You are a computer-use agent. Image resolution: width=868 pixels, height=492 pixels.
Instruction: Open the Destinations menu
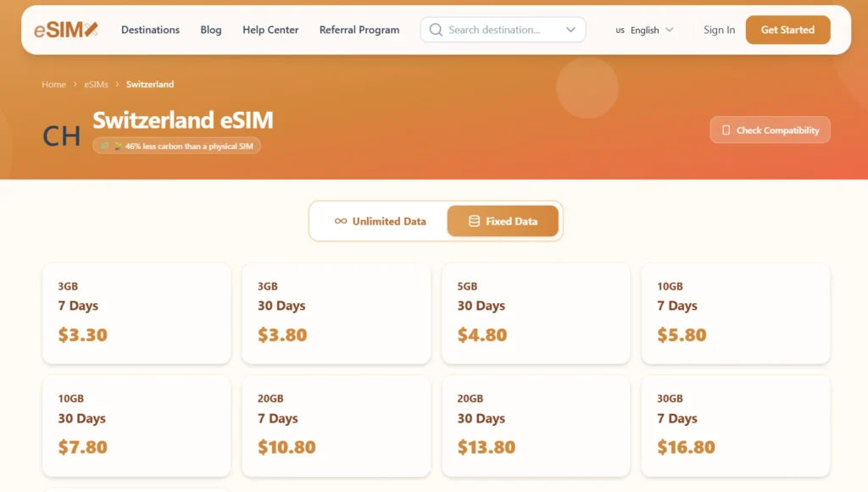[151, 30]
